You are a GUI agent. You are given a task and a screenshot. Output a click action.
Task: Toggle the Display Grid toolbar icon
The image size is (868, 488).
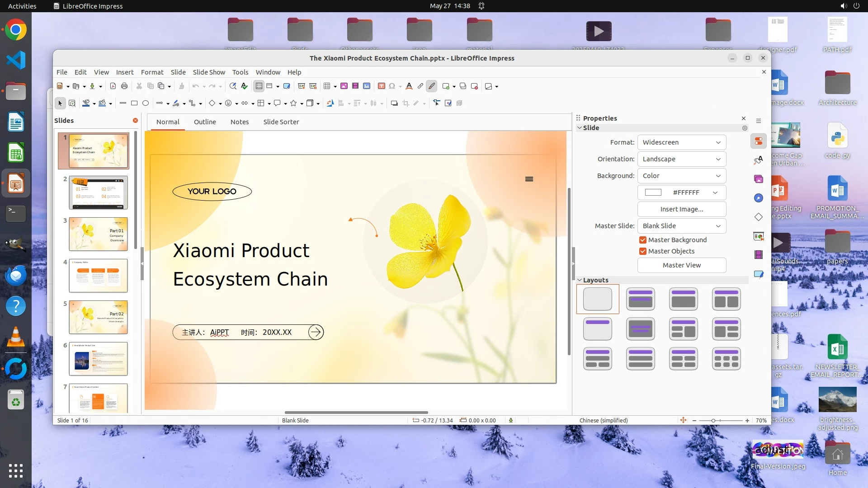point(259,86)
